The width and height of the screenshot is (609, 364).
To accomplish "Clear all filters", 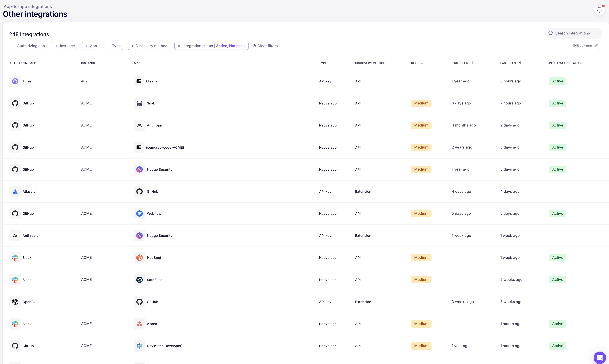I will tap(265, 46).
